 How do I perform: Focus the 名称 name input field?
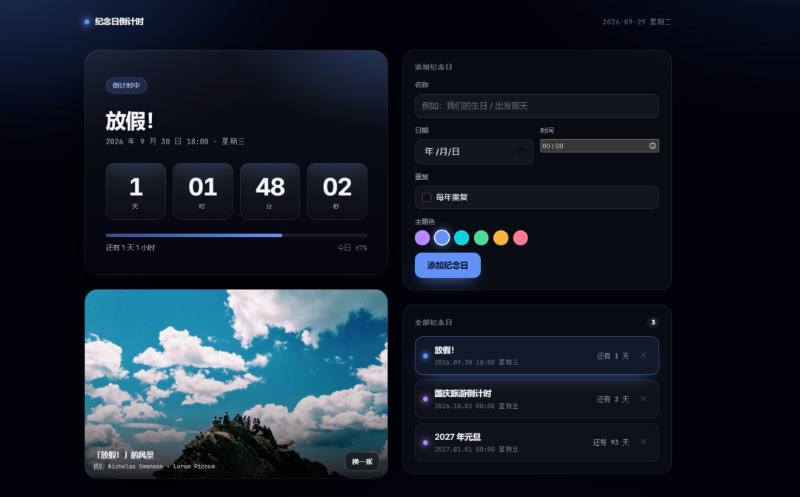point(537,106)
